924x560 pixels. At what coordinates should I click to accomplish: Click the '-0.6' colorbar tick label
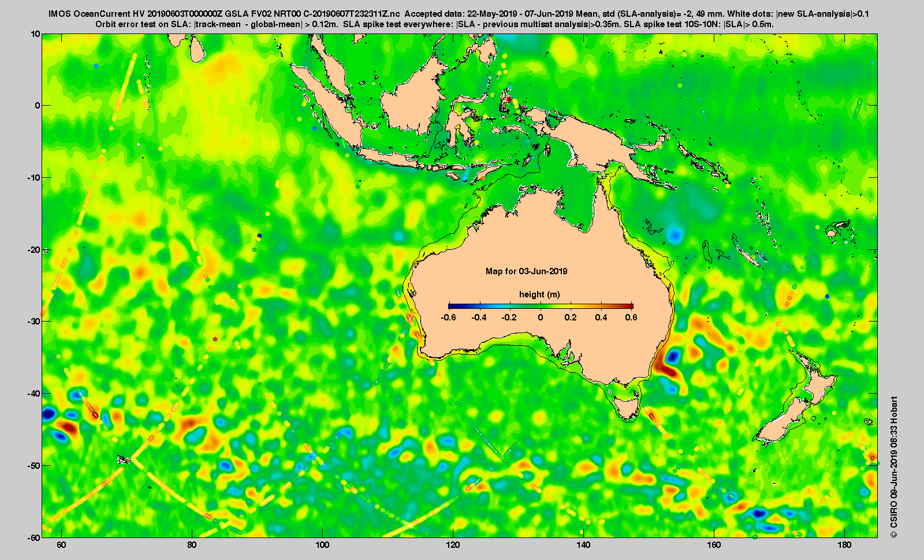pyautogui.click(x=448, y=318)
